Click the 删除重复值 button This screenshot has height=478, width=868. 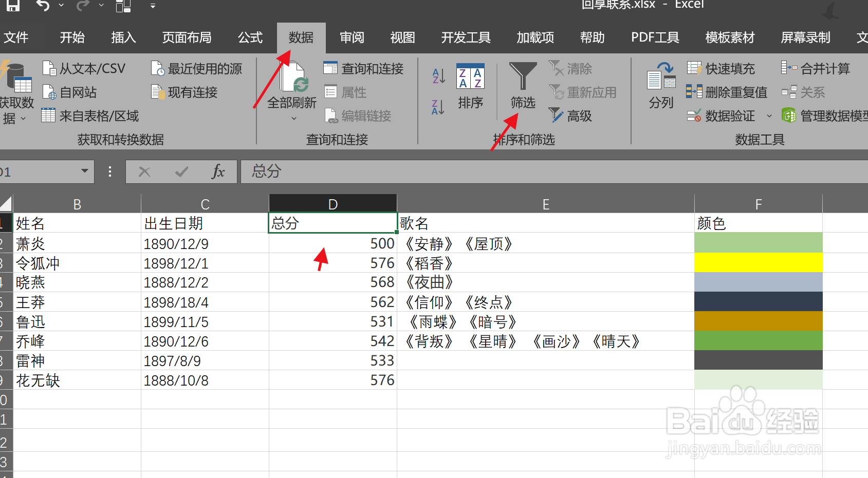tap(727, 92)
